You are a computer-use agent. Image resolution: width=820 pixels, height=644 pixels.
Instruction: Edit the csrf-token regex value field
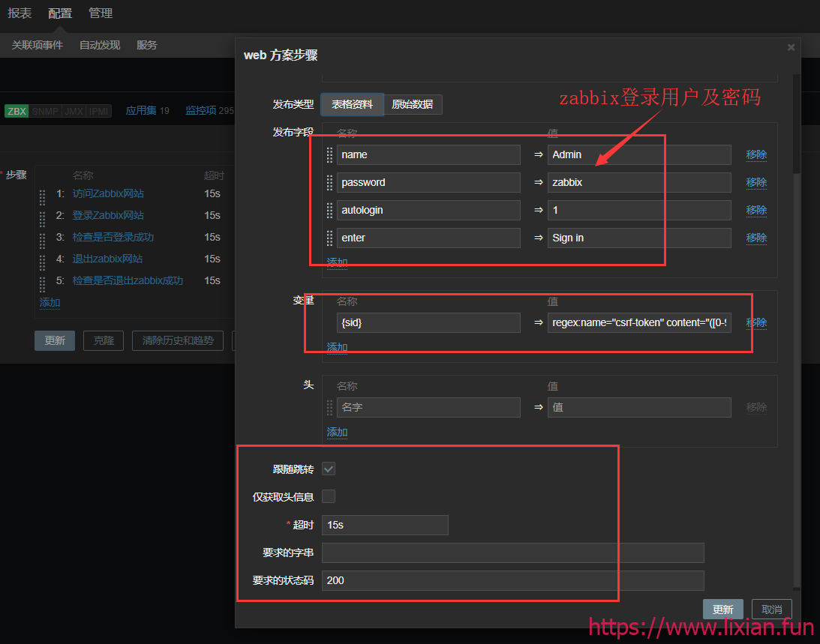(x=639, y=322)
